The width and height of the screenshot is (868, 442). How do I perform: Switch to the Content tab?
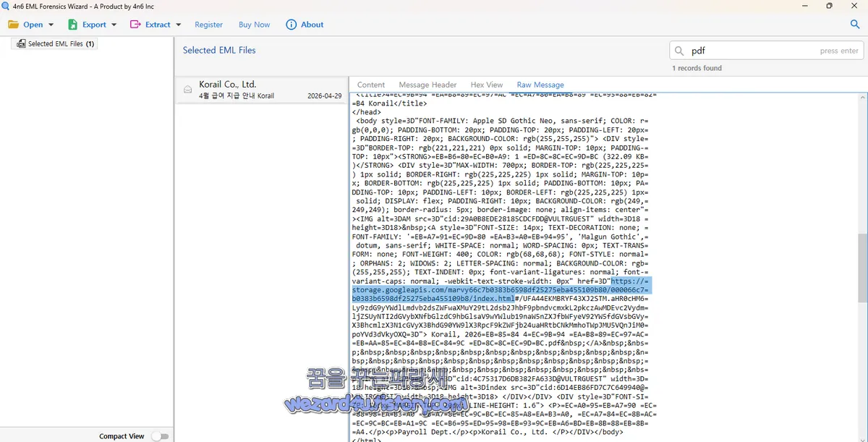(371, 85)
